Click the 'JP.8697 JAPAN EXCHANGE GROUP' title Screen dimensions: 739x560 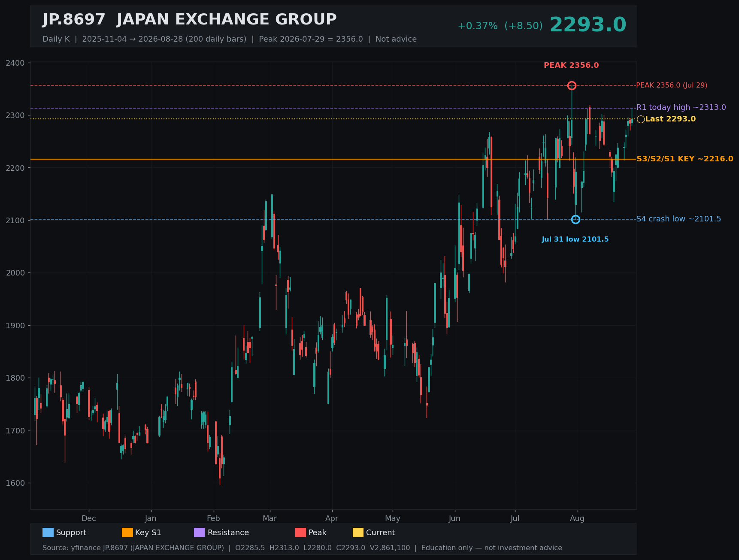coord(189,20)
